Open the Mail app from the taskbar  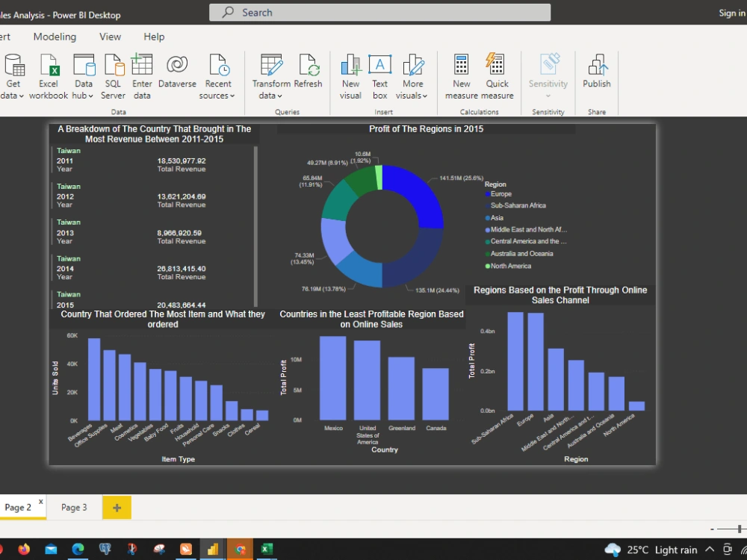pos(51,550)
